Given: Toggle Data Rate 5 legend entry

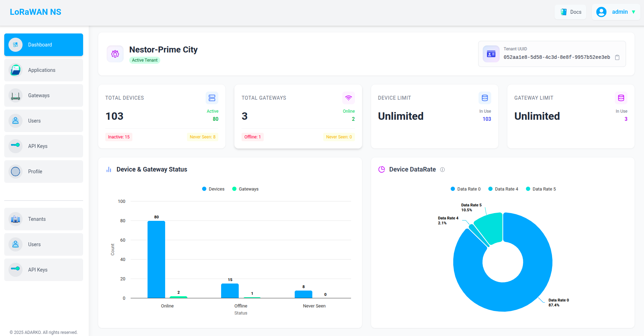Looking at the screenshot, I should tap(541, 189).
